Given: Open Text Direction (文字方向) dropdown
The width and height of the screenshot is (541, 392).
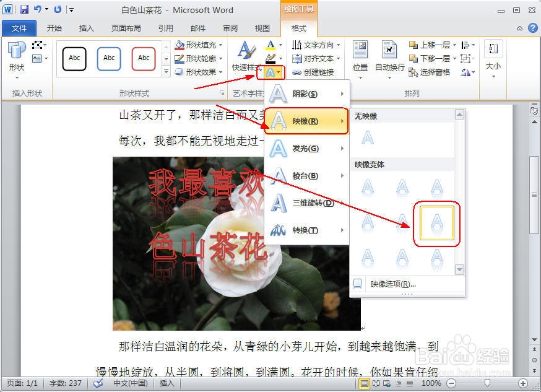Looking at the screenshot, I should [x=316, y=45].
